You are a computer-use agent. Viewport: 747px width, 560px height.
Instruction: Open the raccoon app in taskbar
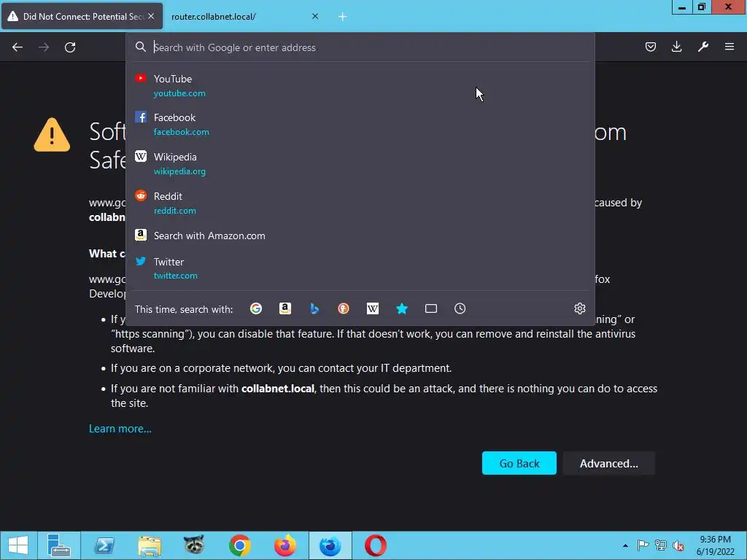point(194,545)
